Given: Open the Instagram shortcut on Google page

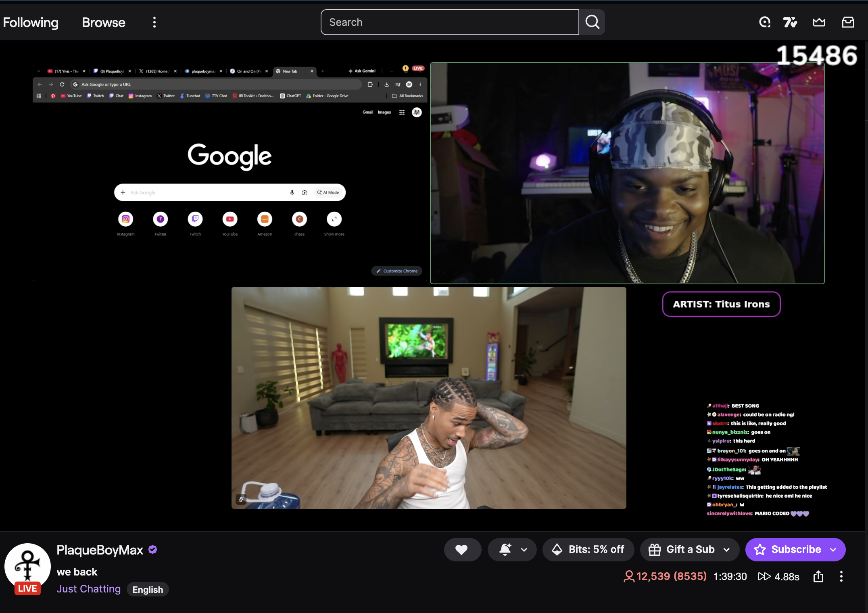Looking at the screenshot, I should click(126, 223).
